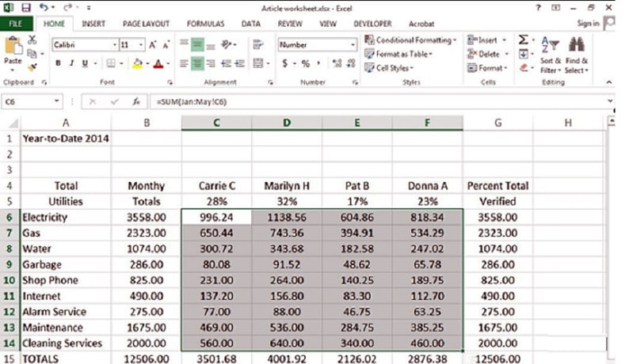Switch to the PAGE LAYOUT tab
The height and width of the screenshot is (364, 629).
(145, 24)
